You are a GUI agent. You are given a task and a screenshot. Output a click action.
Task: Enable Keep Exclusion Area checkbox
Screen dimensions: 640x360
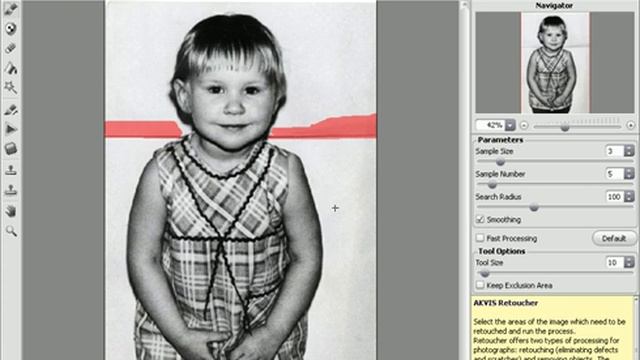480,285
